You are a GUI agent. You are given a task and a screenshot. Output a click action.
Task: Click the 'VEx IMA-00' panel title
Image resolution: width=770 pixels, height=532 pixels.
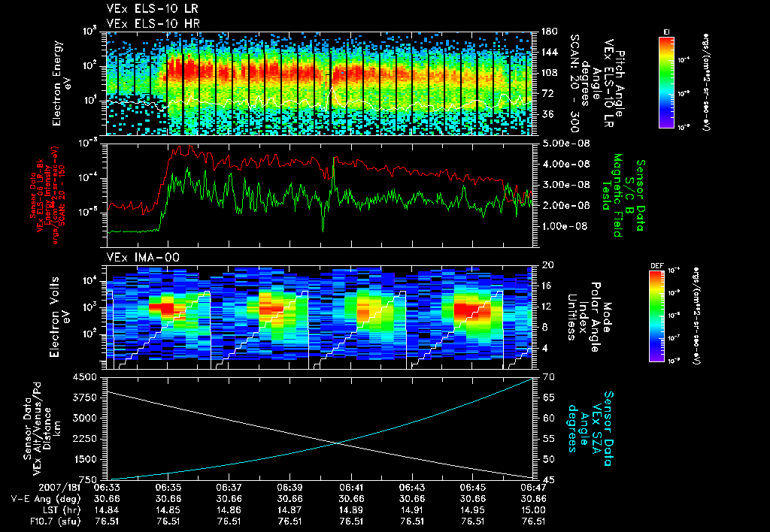(143, 257)
